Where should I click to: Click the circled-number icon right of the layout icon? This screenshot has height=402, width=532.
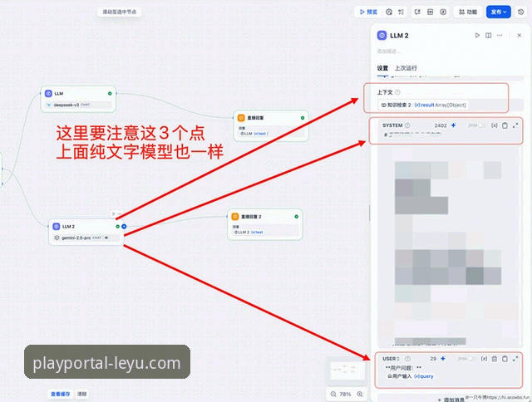tap(443, 12)
